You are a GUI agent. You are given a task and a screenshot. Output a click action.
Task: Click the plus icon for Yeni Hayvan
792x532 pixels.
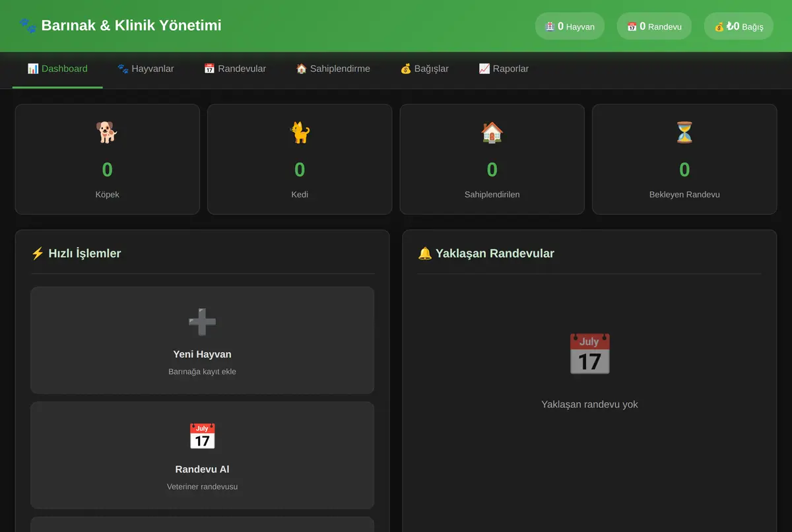tap(202, 322)
